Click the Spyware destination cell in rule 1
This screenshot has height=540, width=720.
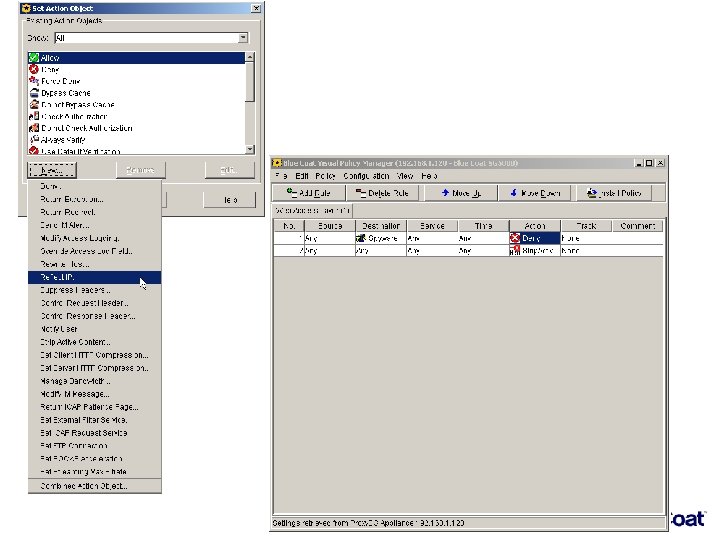tap(381, 238)
